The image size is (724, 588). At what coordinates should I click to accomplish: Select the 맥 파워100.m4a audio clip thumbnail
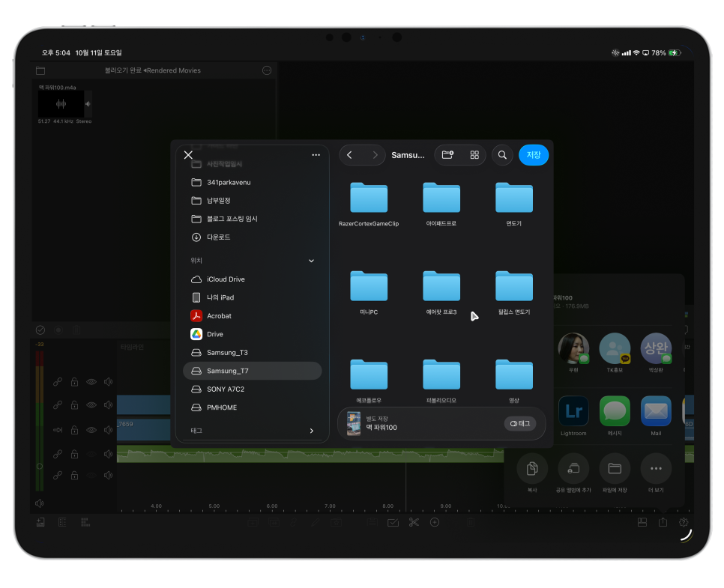61,104
